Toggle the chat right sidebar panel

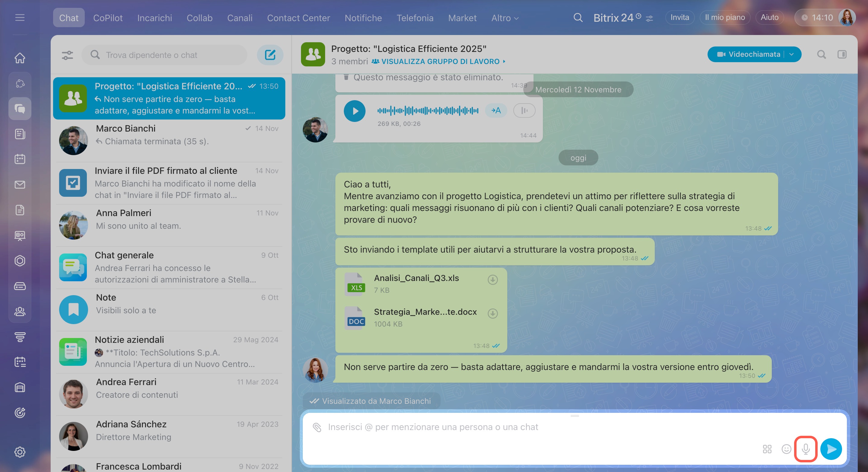[842, 54]
